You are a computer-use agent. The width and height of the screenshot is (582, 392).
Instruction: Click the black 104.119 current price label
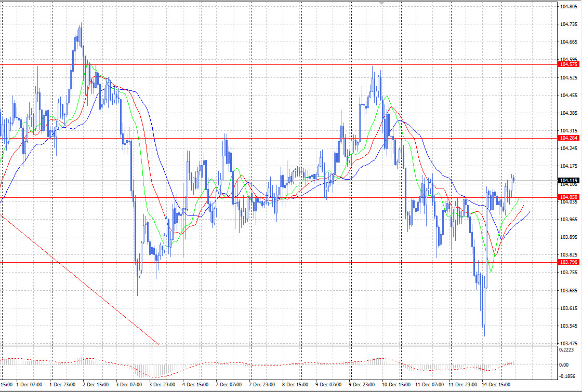(568, 181)
